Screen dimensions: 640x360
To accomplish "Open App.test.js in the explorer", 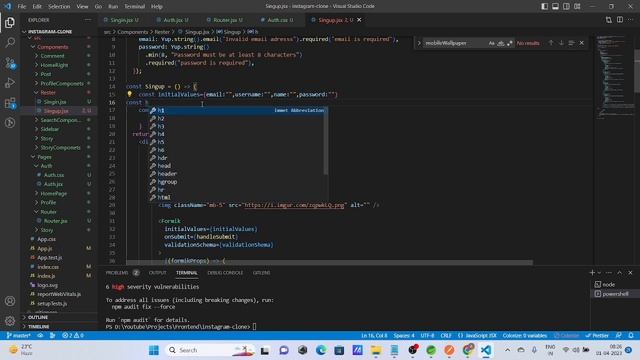I will 49,258.
